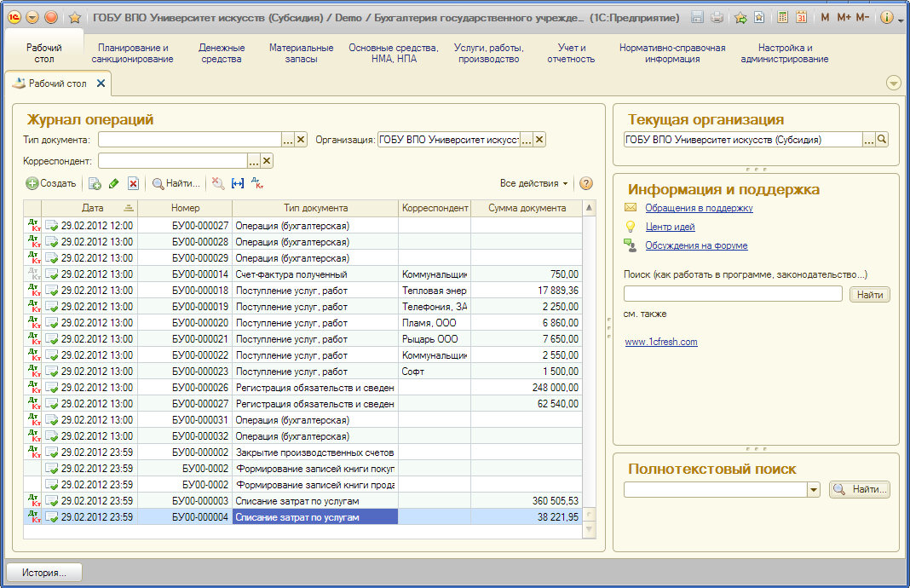The width and height of the screenshot is (910, 588).
Task: Open Учет и отчетность section
Action: [x=571, y=53]
